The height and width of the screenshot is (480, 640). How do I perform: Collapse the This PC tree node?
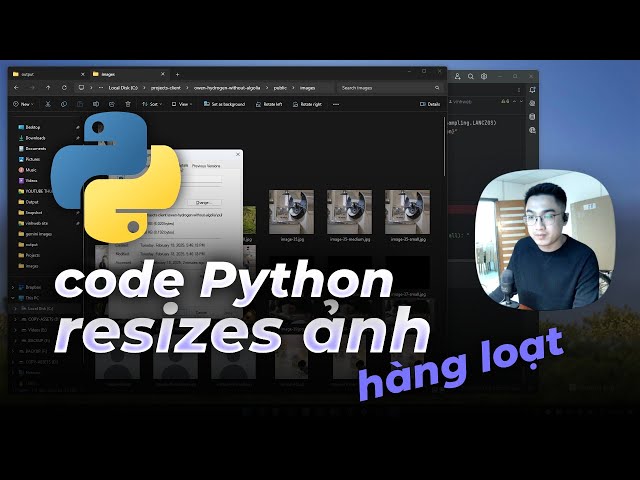(13, 298)
